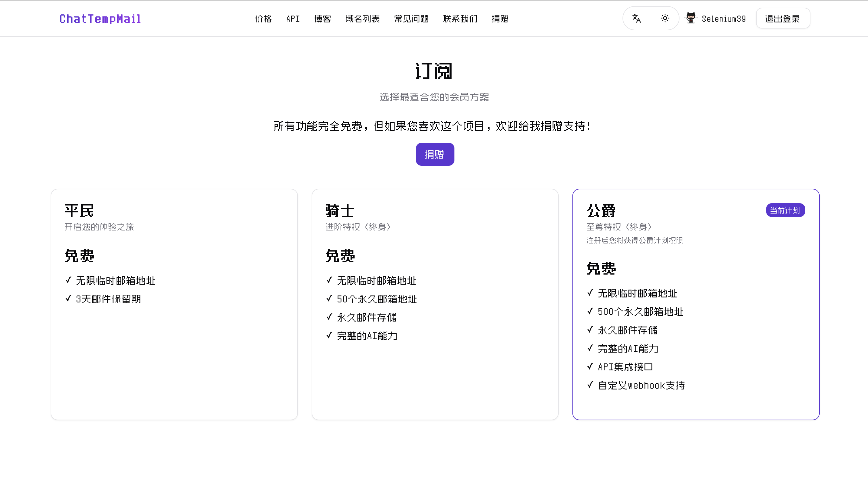Click the 当前计划 current plan badge
The image size is (868, 495).
[785, 210]
